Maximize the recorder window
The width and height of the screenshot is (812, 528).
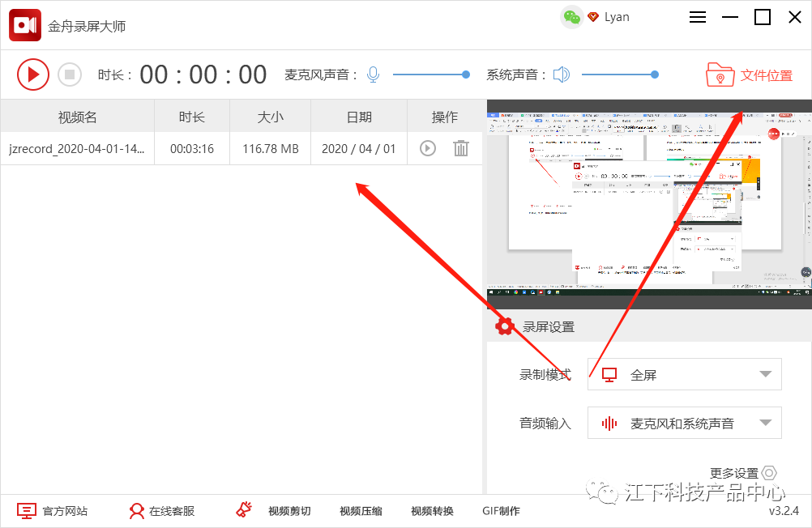pyautogui.click(x=763, y=17)
